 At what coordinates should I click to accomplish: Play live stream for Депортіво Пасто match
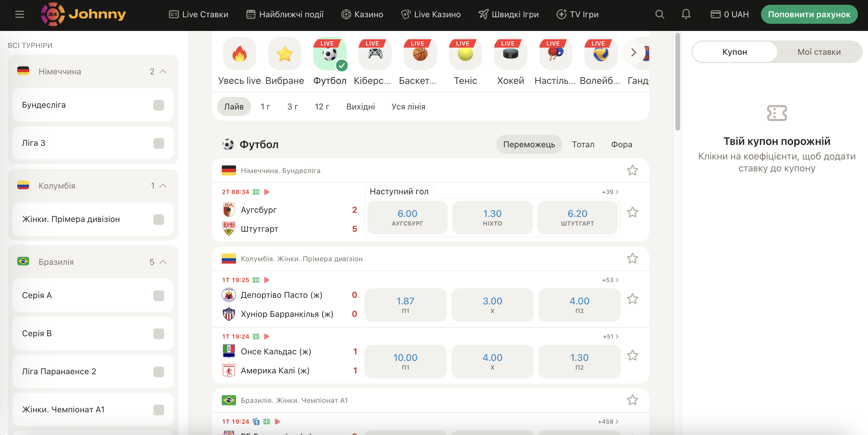click(x=267, y=280)
